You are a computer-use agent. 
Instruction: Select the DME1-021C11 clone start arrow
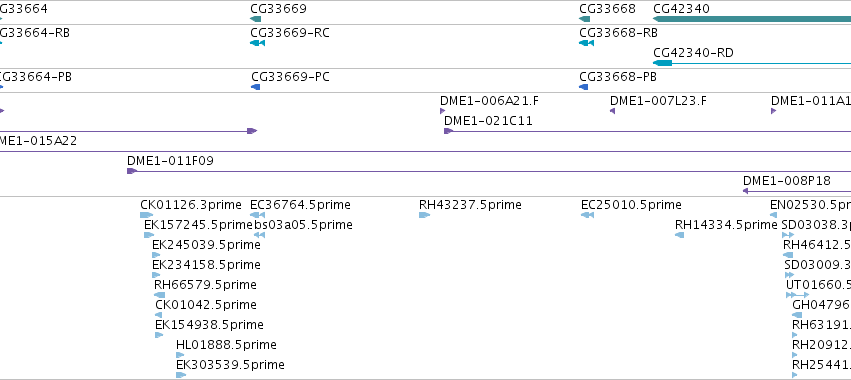point(448,131)
